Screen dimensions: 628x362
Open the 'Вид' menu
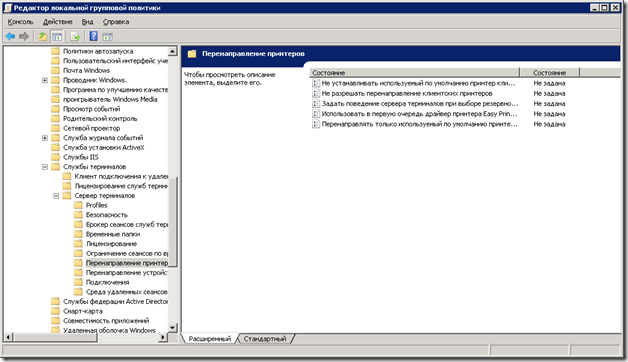coord(87,22)
